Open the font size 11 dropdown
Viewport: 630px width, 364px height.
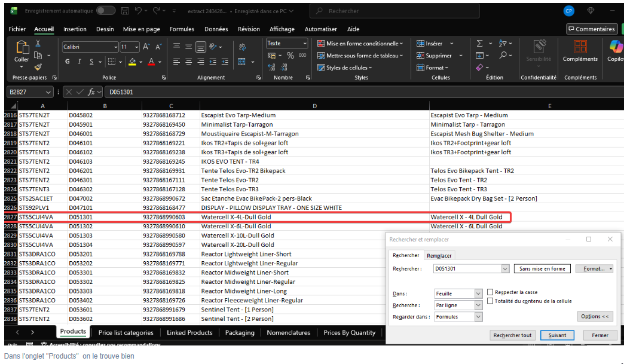point(137,47)
